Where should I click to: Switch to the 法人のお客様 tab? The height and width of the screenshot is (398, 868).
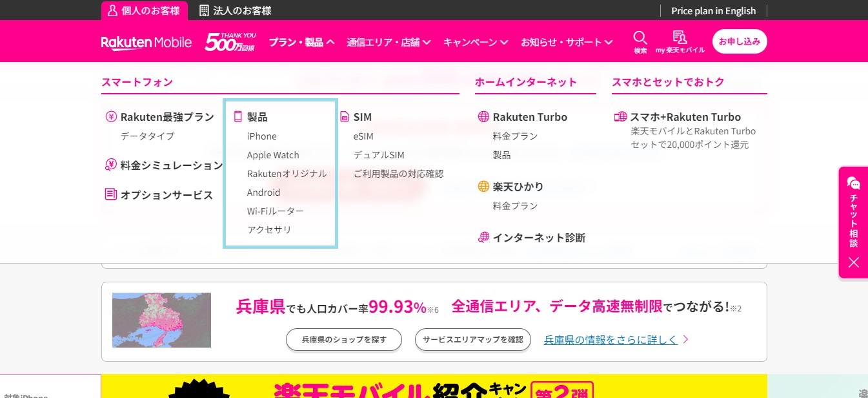coord(236,10)
